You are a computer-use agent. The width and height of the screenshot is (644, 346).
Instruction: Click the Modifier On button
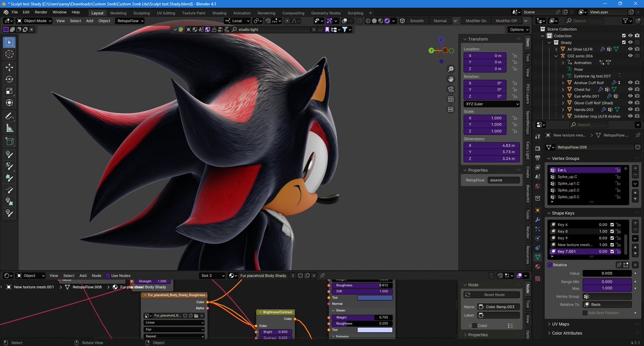point(475,21)
